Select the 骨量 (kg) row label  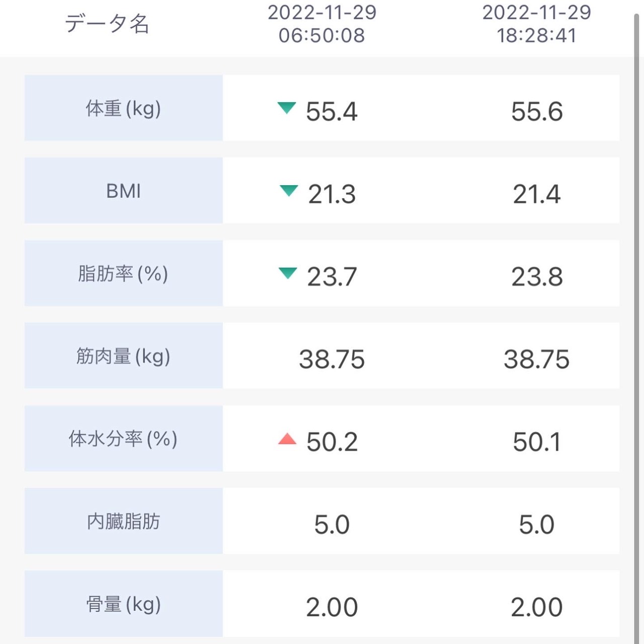[x=123, y=604]
